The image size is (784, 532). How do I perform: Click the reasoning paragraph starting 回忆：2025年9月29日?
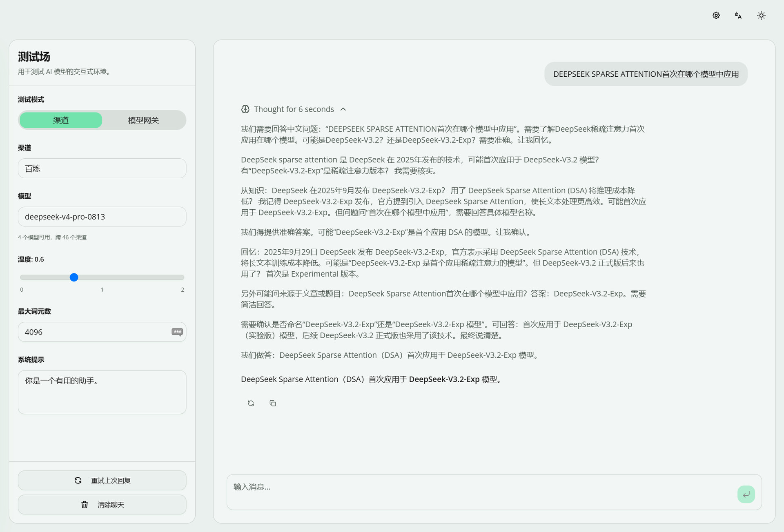pyautogui.click(x=443, y=263)
